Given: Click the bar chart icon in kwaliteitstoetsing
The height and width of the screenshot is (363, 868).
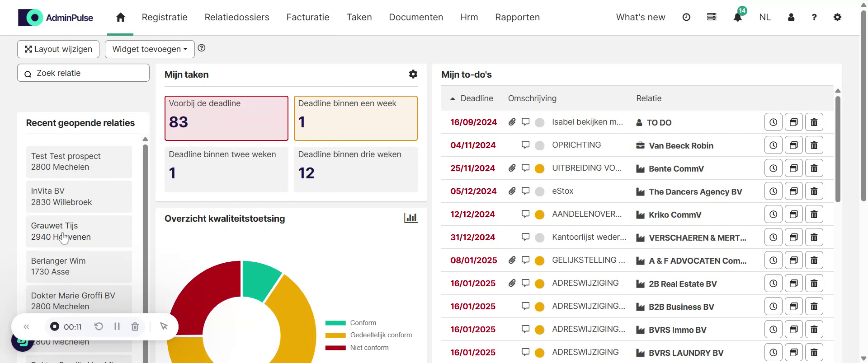Looking at the screenshot, I should [x=410, y=218].
